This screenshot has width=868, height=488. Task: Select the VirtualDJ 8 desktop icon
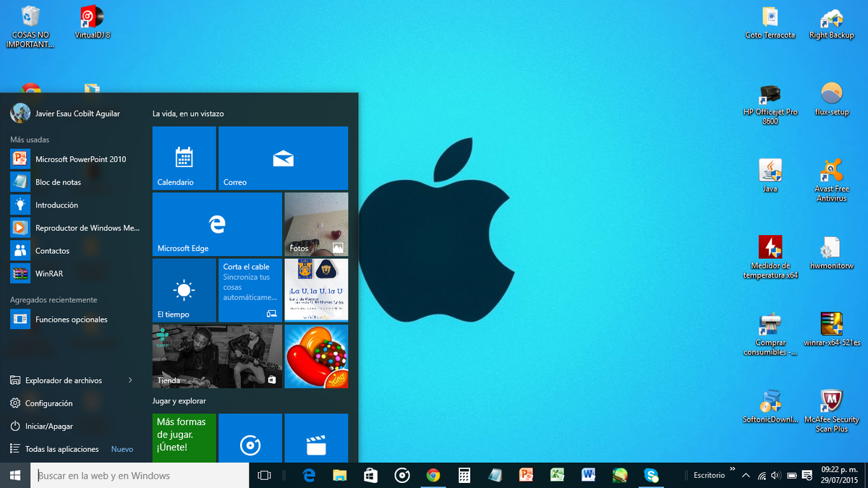tap(93, 22)
